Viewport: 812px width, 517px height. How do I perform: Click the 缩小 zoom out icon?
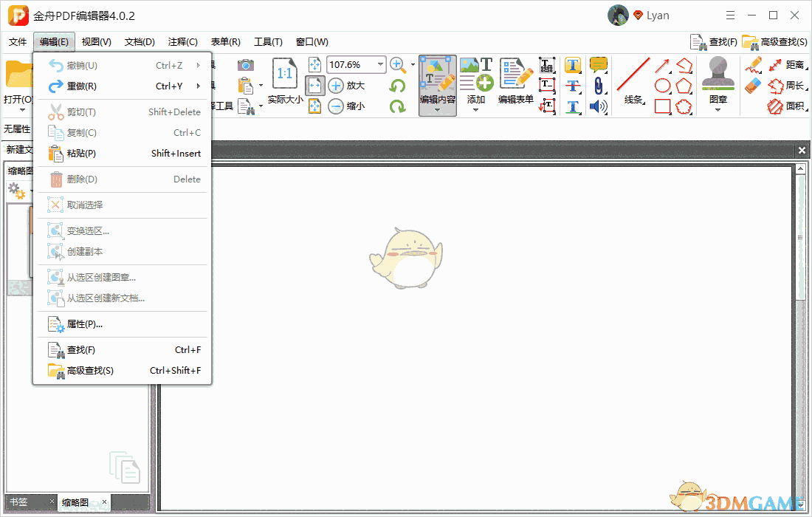tap(338, 106)
